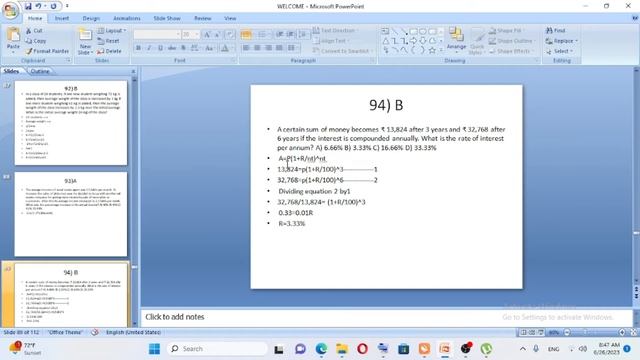Switch to Animations tab
Screen dimensions: 640x360
coord(127,18)
